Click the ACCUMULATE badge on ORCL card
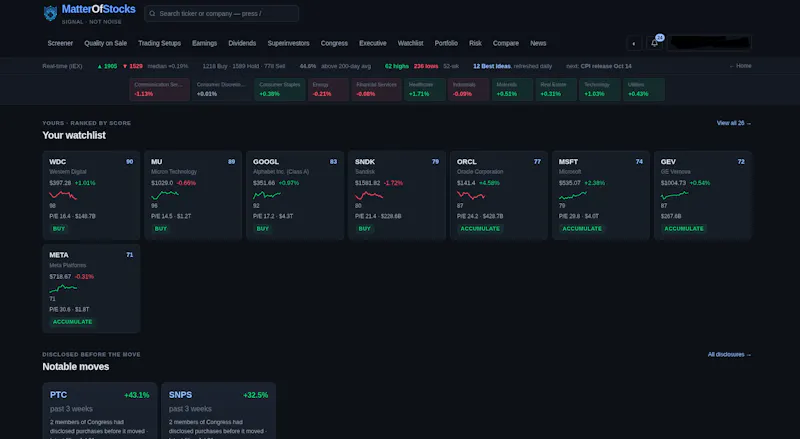 (480, 229)
